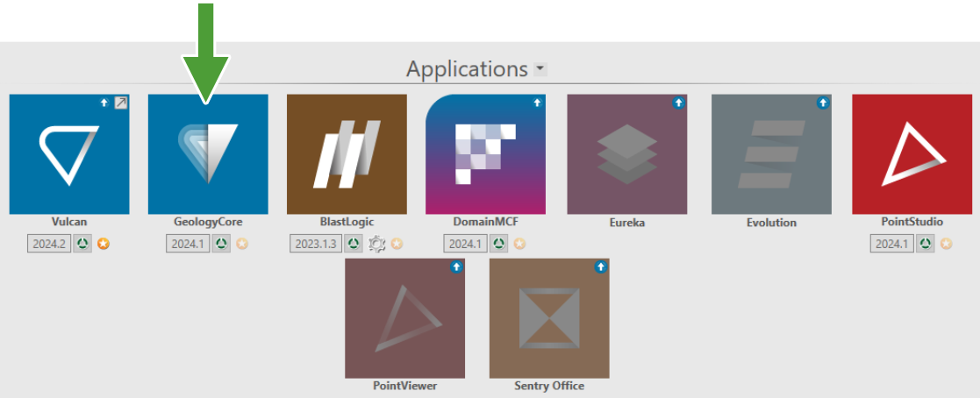Click the green version icon next to Vulcan 2024.2

tap(82, 244)
